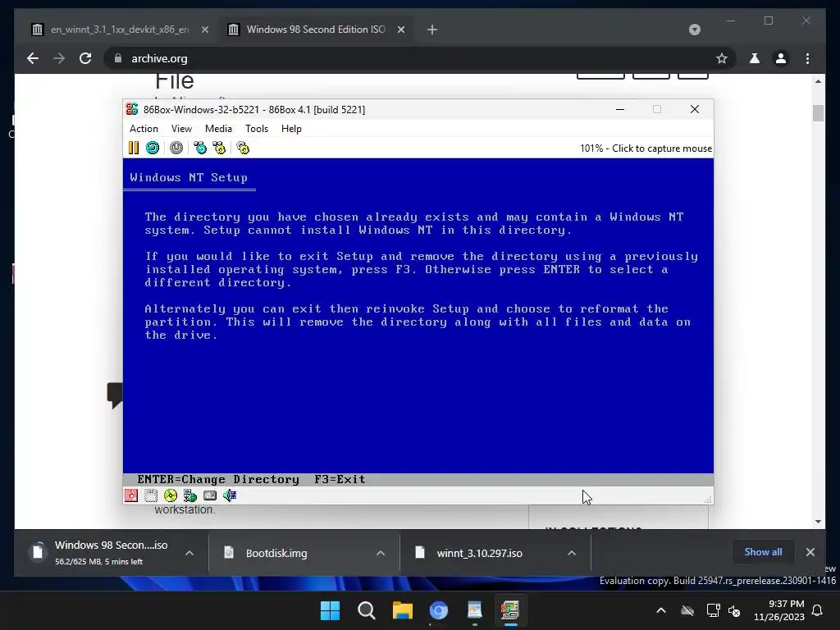Open downloaded winnt_3.10.297.iso file

click(x=479, y=553)
